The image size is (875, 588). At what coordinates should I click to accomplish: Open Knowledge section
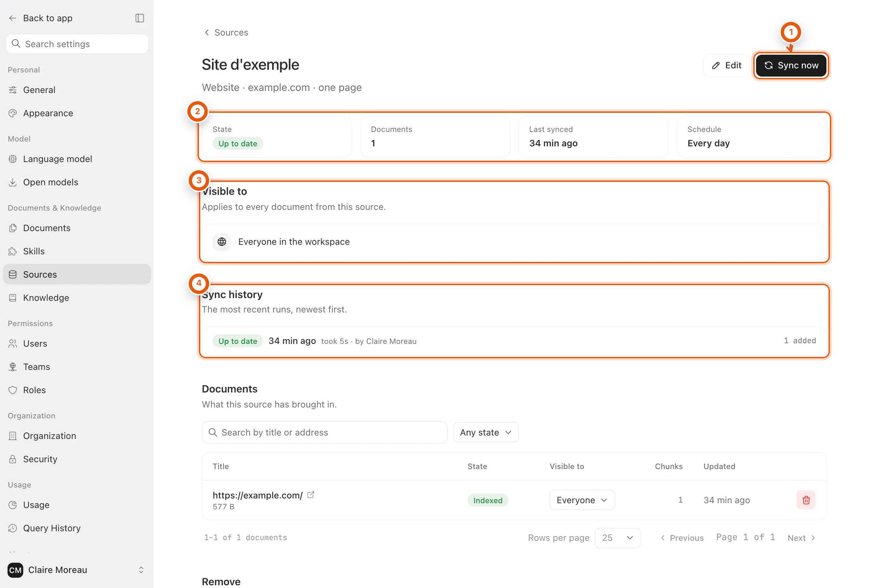coord(77,298)
